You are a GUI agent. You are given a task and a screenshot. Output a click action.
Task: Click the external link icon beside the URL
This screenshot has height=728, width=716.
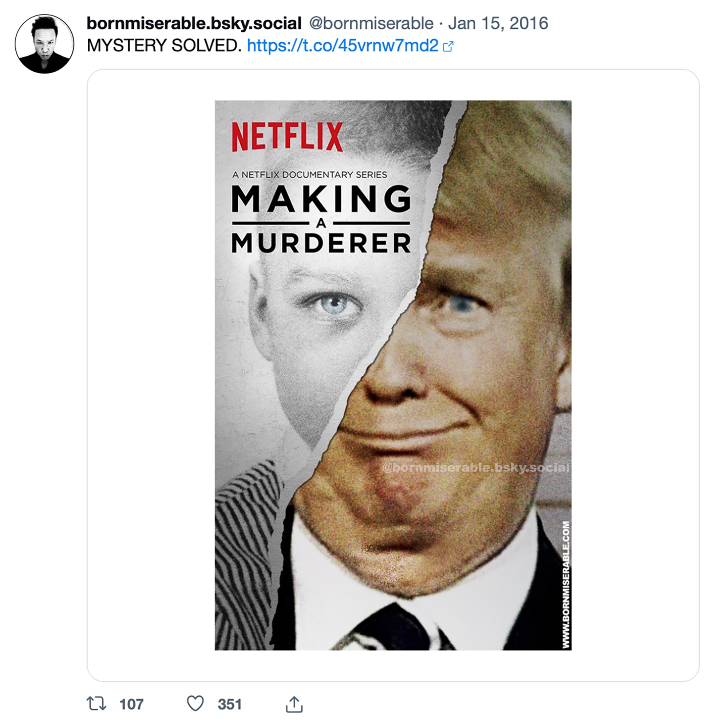pos(448,46)
